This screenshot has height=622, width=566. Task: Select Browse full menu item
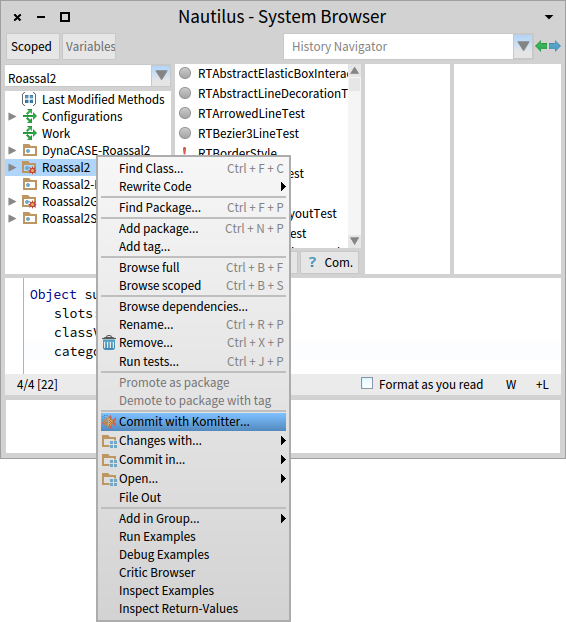194,267
